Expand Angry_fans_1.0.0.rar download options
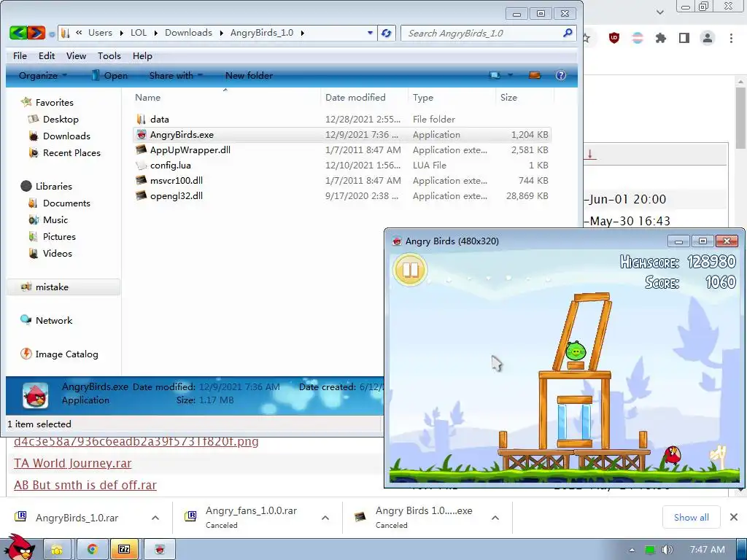747x560 pixels. [x=325, y=518]
